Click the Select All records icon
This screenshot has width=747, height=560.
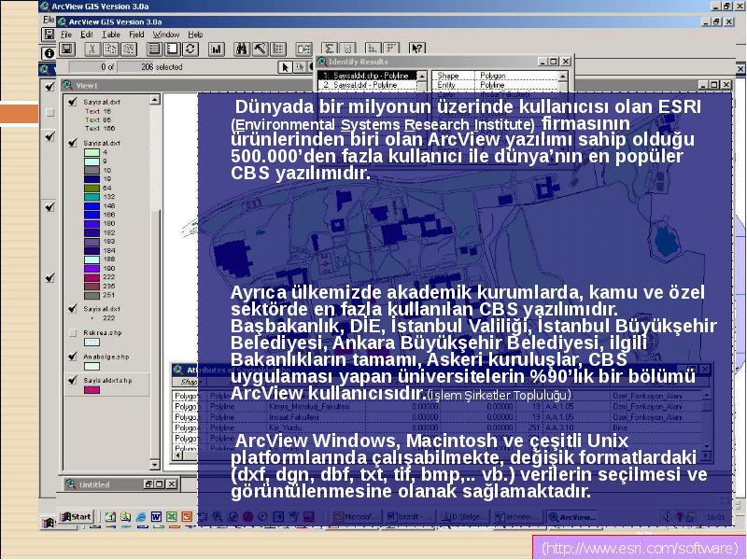click(x=154, y=49)
